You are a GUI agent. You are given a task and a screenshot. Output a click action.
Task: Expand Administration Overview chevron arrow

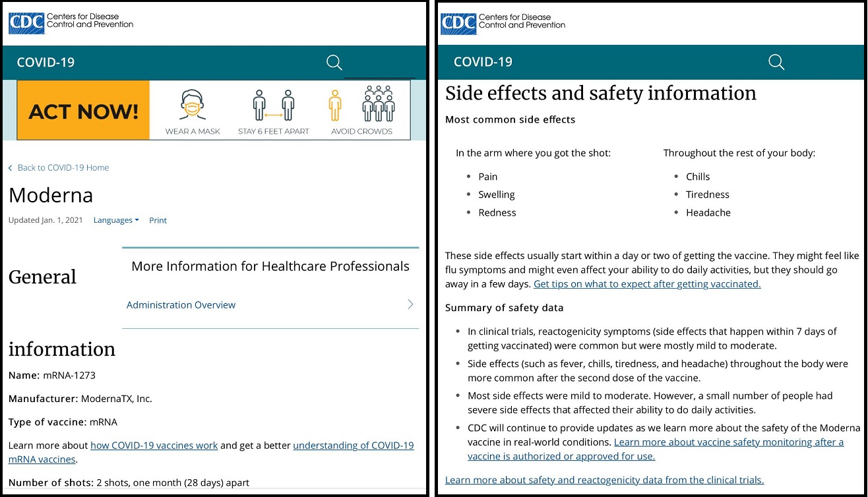pyautogui.click(x=410, y=304)
